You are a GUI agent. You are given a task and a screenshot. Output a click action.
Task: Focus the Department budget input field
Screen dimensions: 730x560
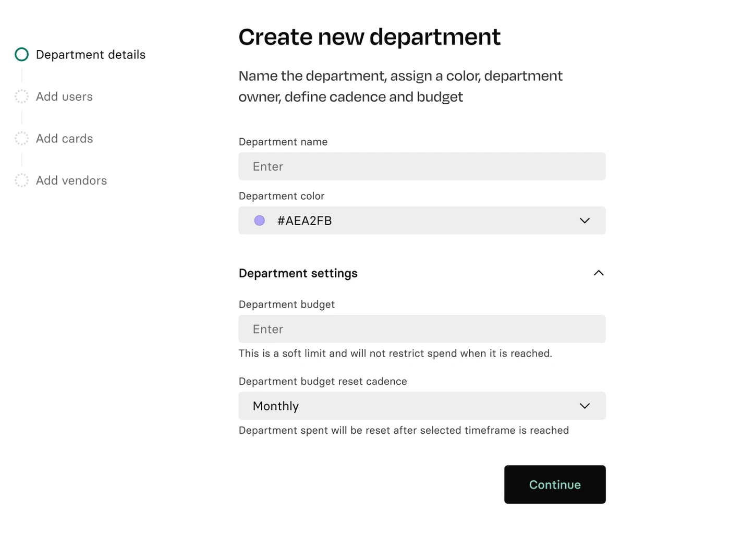pos(422,329)
